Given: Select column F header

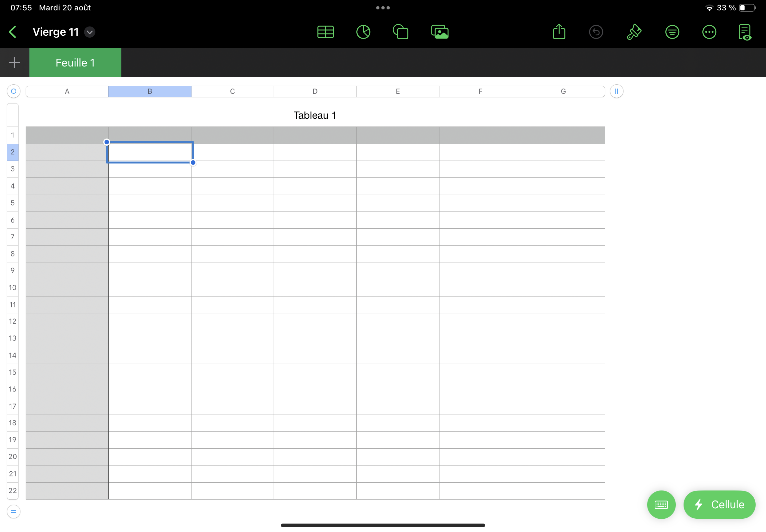Looking at the screenshot, I should click(x=481, y=91).
